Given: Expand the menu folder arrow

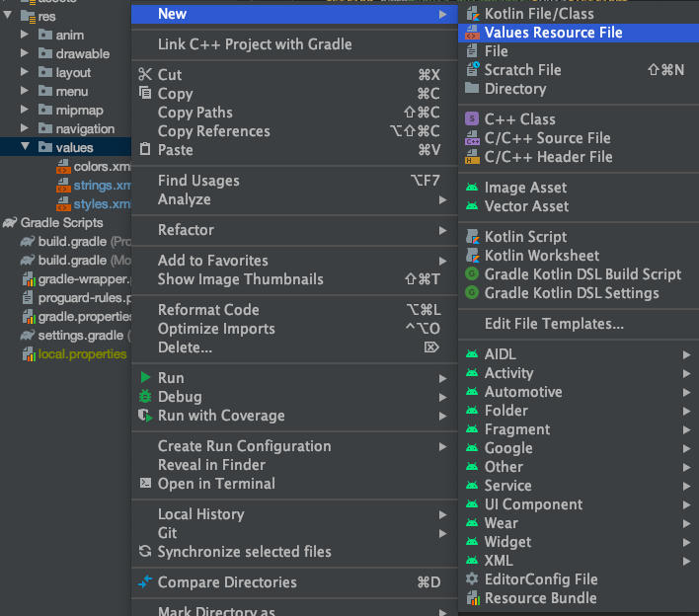Looking at the screenshot, I should [25, 91].
